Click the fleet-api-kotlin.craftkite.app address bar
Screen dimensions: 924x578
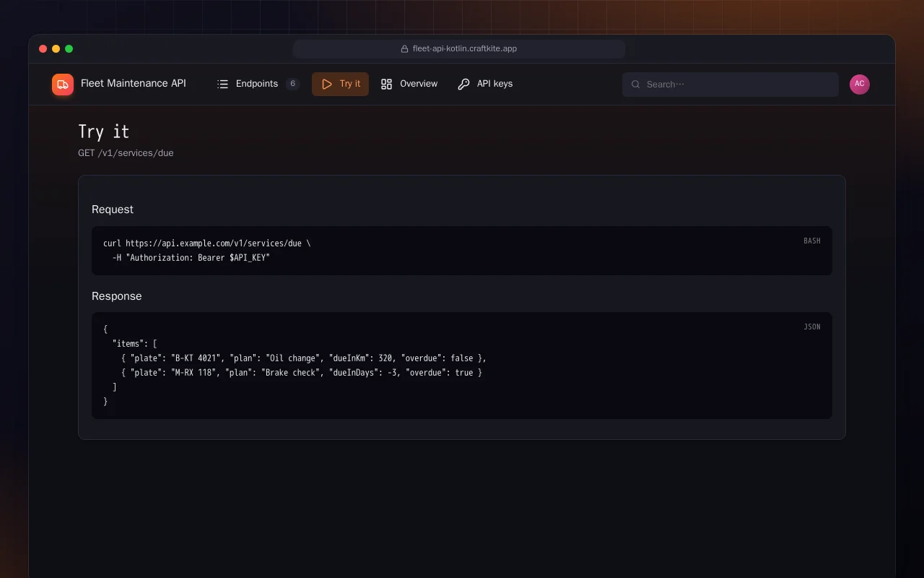pyautogui.click(x=459, y=49)
